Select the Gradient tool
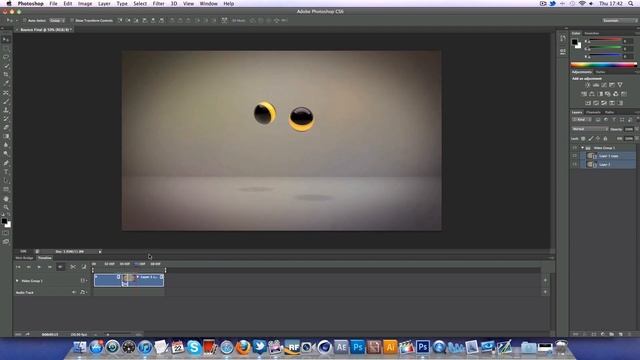640x360 pixels. (x=6, y=136)
